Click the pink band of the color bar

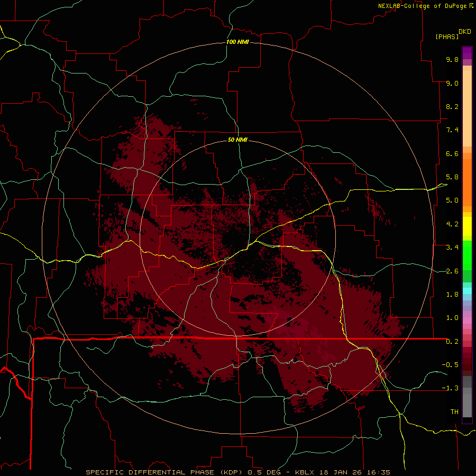coord(467,321)
